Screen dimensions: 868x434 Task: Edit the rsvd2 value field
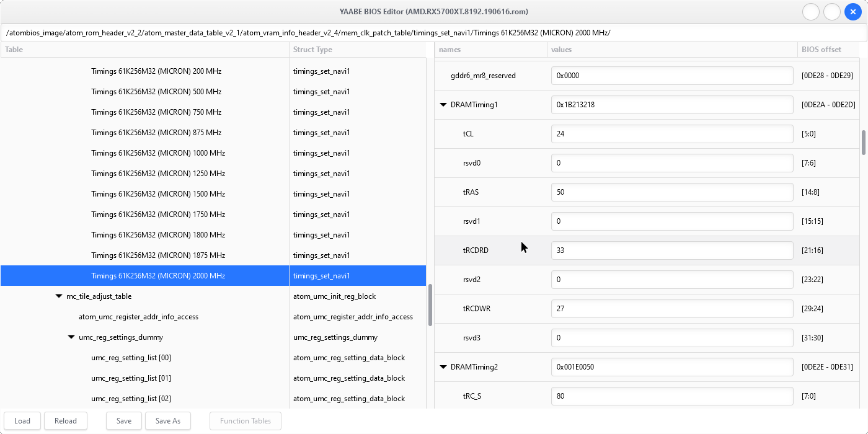pyautogui.click(x=672, y=280)
